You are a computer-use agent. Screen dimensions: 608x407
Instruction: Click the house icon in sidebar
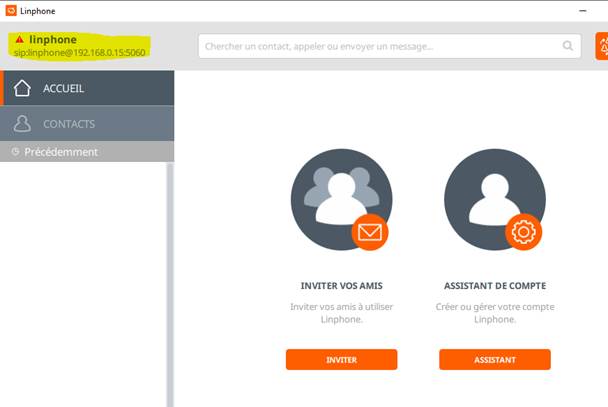tap(22, 88)
